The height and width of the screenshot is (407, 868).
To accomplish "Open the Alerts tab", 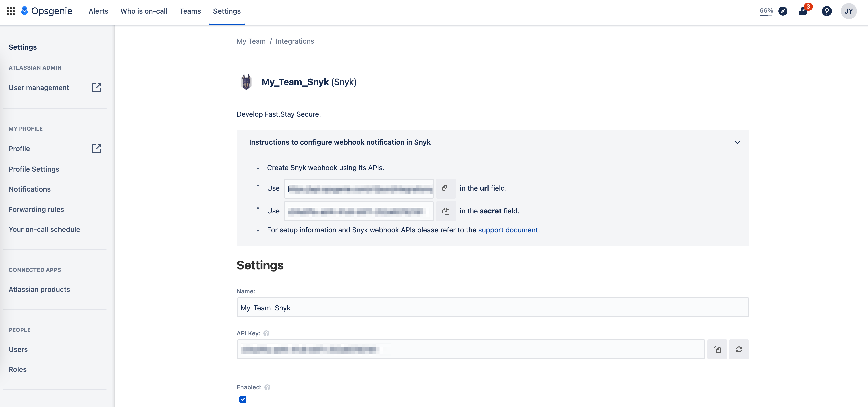I will [x=98, y=11].
